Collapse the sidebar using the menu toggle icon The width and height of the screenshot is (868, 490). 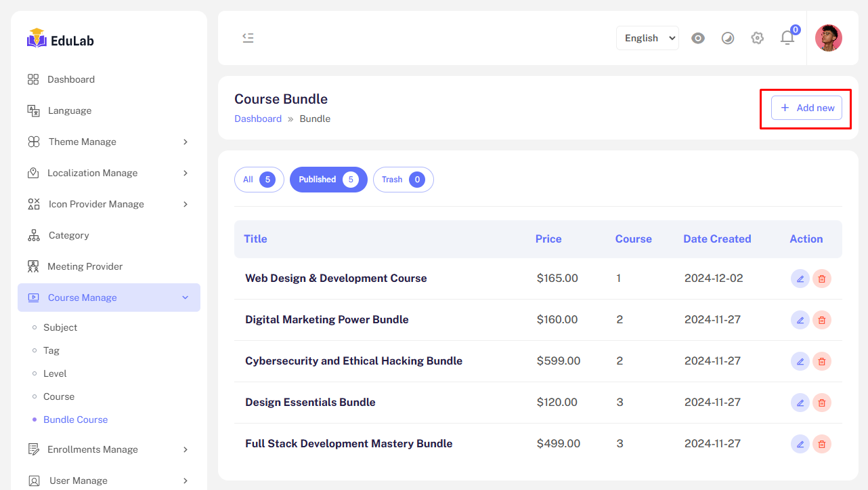248,38
